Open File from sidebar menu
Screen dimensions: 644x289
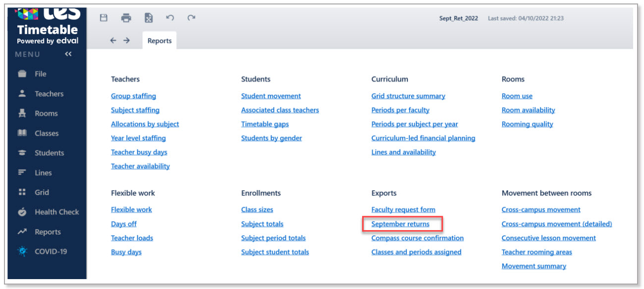click(40, 74)
